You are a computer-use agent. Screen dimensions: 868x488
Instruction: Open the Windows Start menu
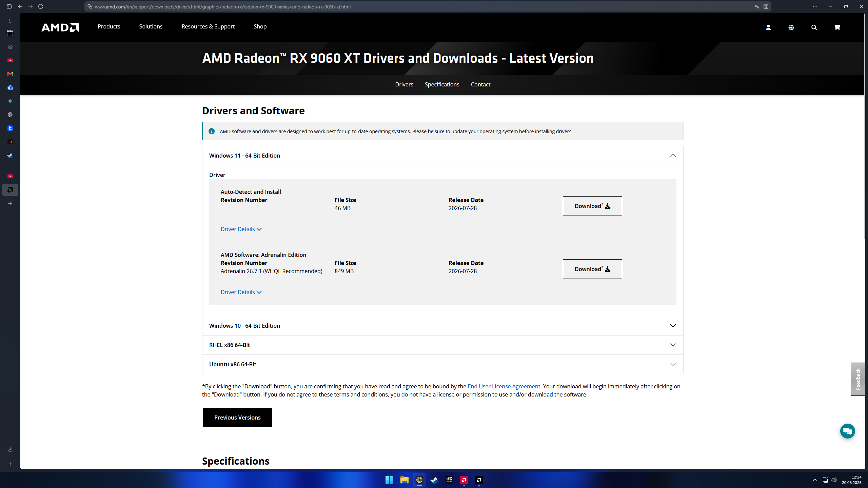point(389,480)
